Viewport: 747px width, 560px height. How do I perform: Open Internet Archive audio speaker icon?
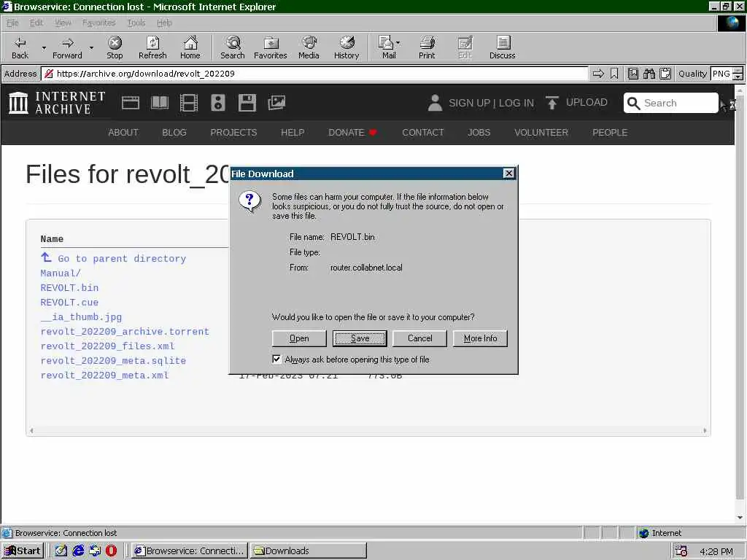(217, 103)
